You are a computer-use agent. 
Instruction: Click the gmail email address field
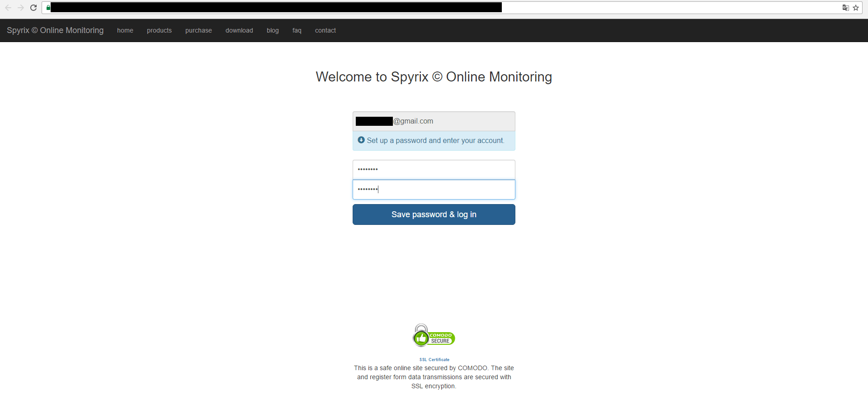coord(434,121)
